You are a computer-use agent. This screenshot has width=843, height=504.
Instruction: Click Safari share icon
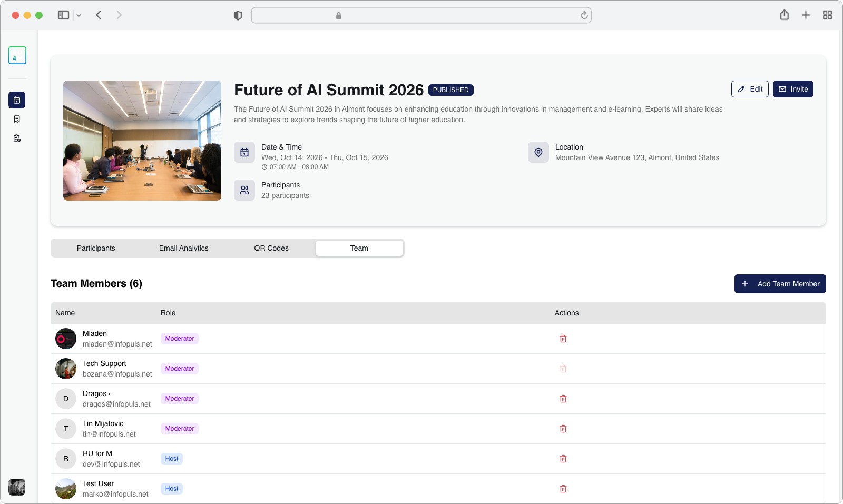coord(784,15)
